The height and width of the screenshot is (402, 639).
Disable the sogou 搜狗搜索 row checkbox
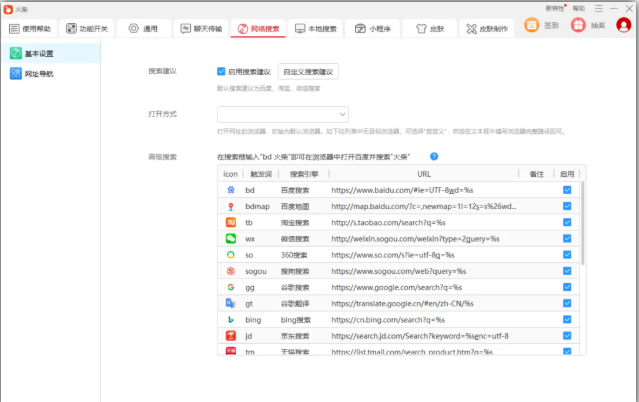pos(567,271)
